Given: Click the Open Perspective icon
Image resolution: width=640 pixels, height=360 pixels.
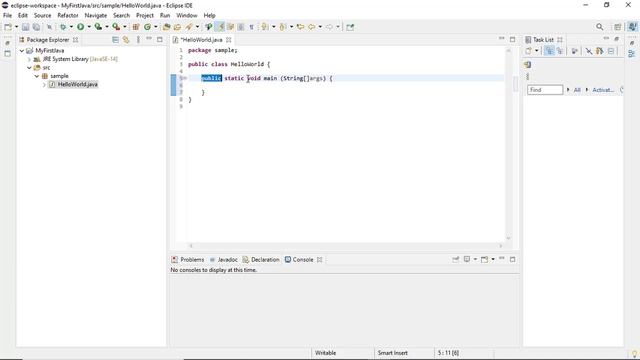Looking at the screenshot, I should coord(618,27).
